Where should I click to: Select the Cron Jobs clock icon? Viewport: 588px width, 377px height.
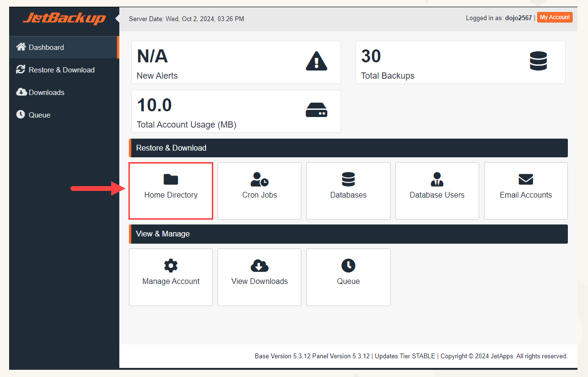259,179
